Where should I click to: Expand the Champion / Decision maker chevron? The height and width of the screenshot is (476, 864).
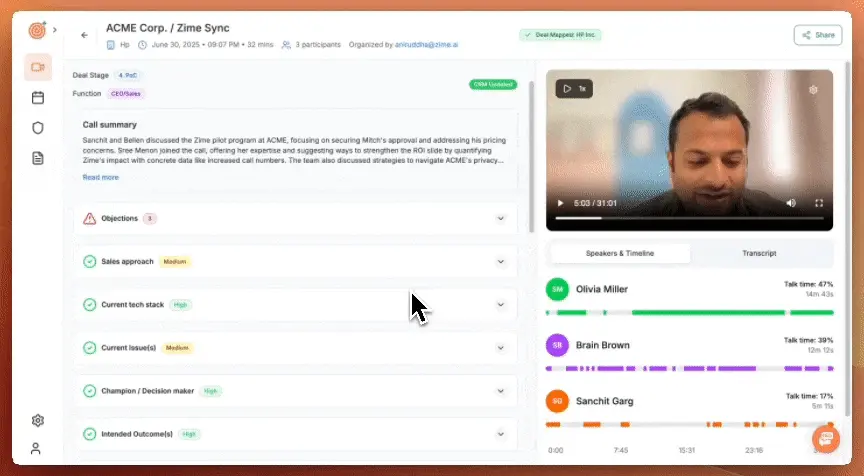click(x=500, y=391)
